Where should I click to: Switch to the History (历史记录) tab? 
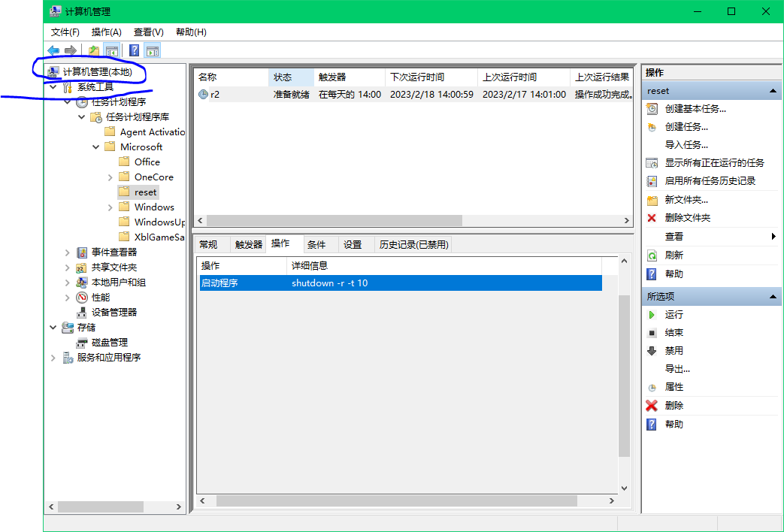(x=413, y=244)
